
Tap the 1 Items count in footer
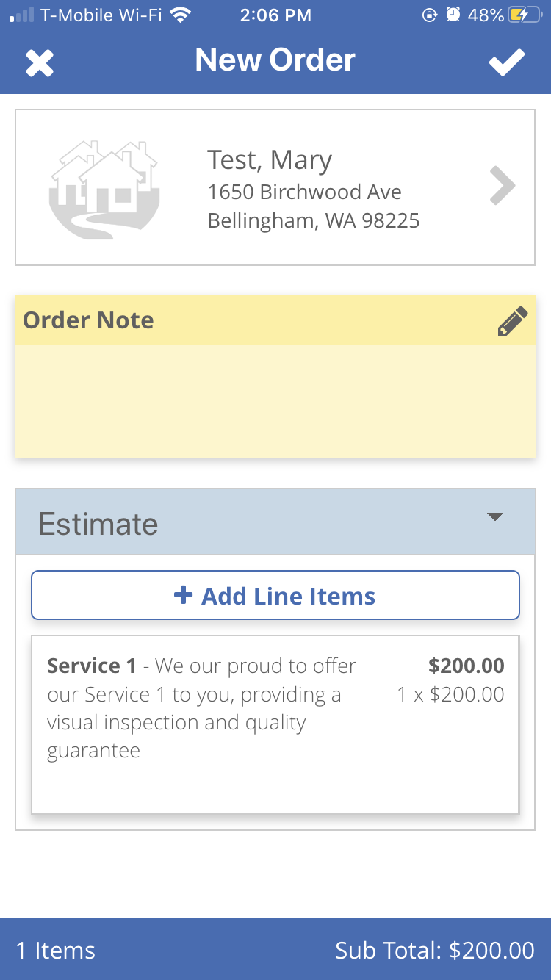tap(56, 951)
